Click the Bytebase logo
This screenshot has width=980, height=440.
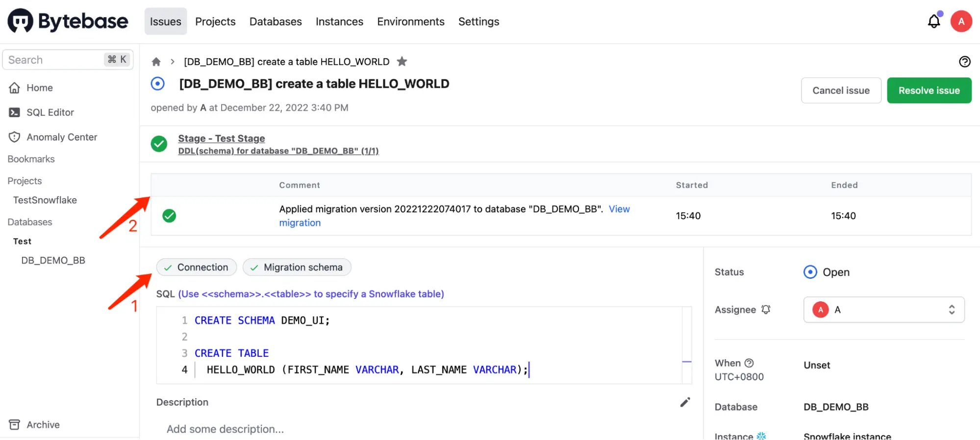[x=68, y=21]
